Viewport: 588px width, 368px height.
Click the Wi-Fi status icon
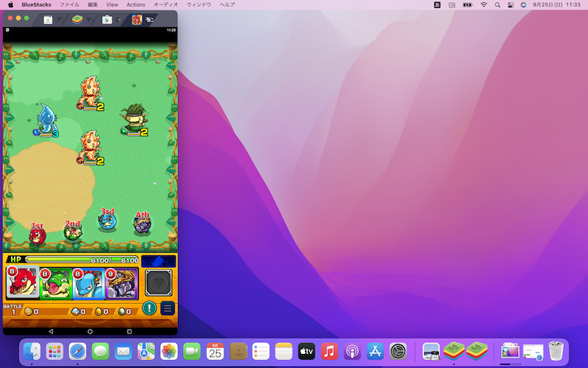point(484,4)
